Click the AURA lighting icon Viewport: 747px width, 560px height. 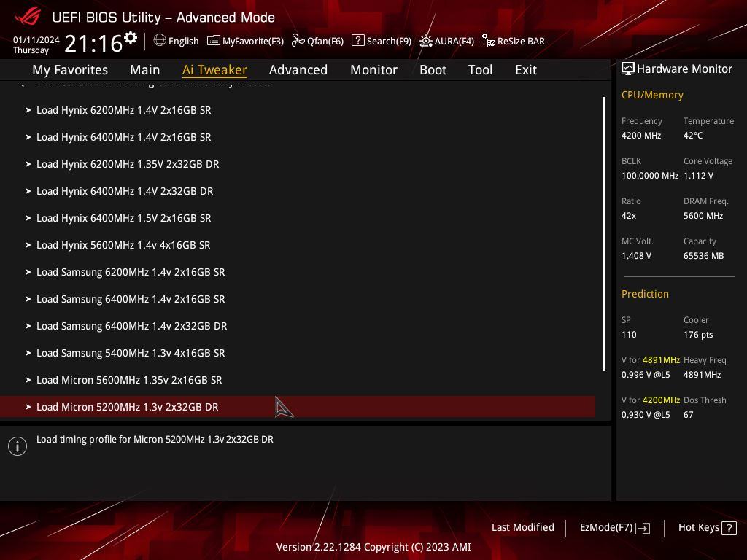click(x=425, y=41)
